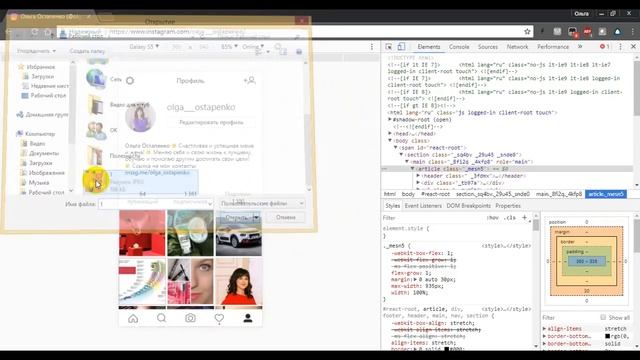
Task: Open Instagram home icon in bottom navigation
Action: pyautogui.click(x=133, y=318)
